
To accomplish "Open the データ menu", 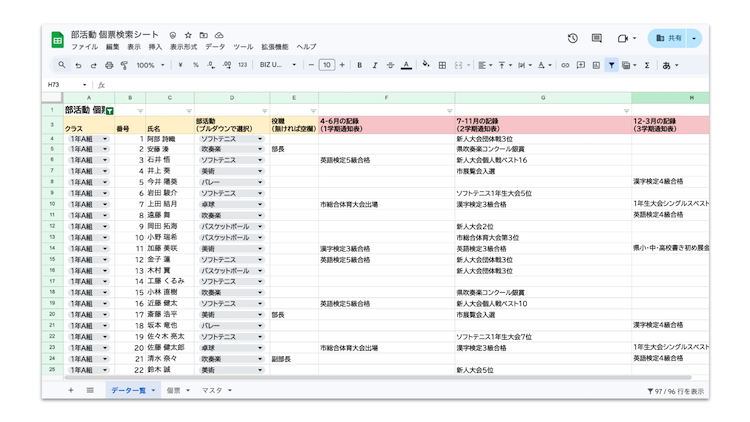I will tap(215, 47).
